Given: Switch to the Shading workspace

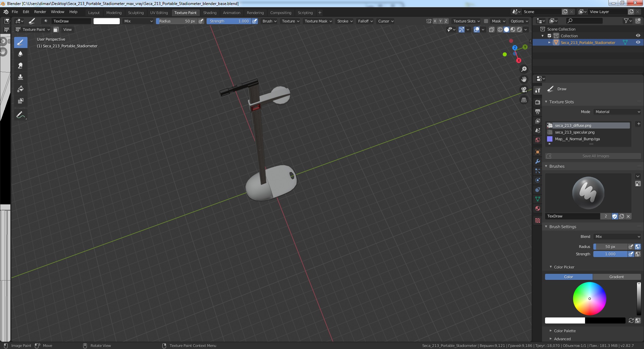Looking at the screenshot, I should pos(210,13).
